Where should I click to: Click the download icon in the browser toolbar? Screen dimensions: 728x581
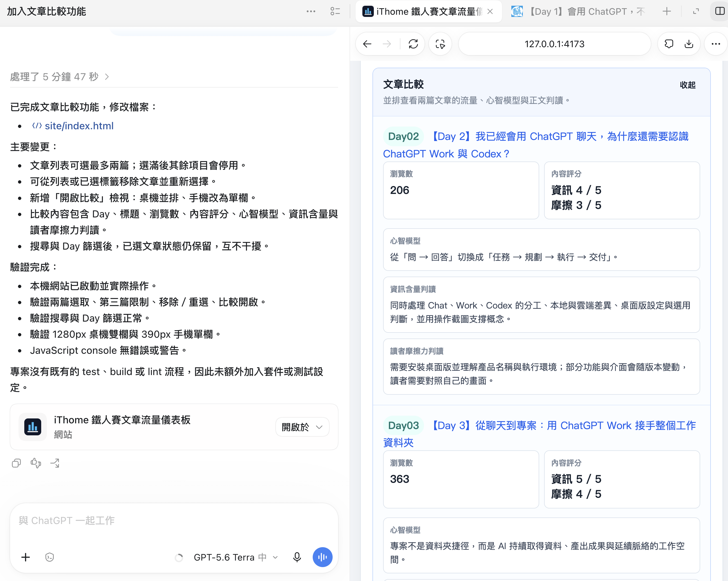pyautogui.click(x=689, y=44)
